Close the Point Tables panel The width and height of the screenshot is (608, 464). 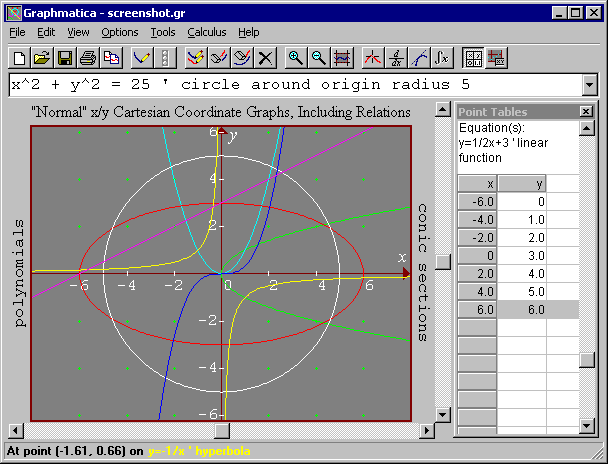(586, 112)
